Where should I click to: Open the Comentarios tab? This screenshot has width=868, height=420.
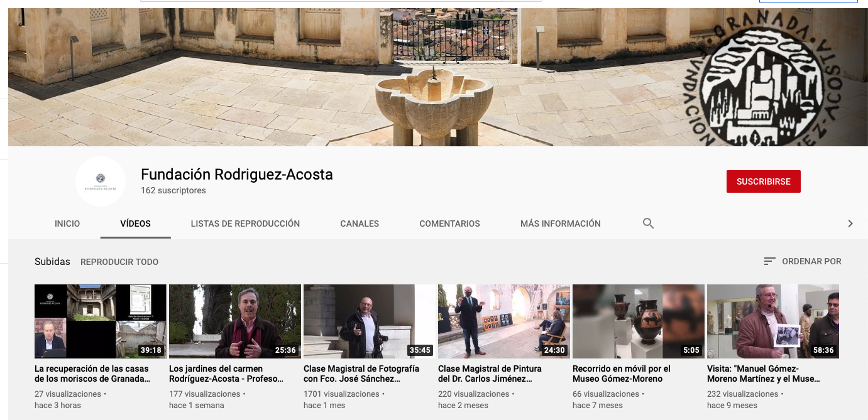449,223
